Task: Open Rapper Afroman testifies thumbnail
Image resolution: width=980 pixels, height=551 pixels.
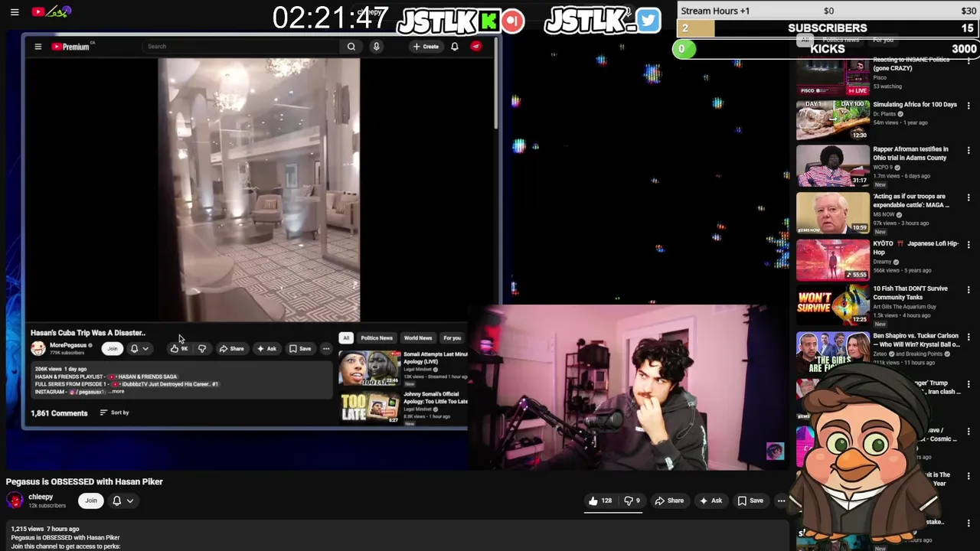Action: point(832,166)
